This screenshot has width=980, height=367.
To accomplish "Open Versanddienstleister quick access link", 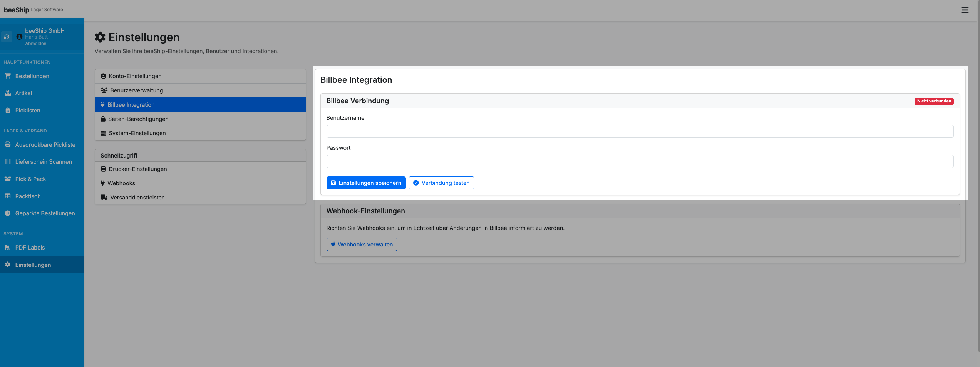I will point(200,198).
